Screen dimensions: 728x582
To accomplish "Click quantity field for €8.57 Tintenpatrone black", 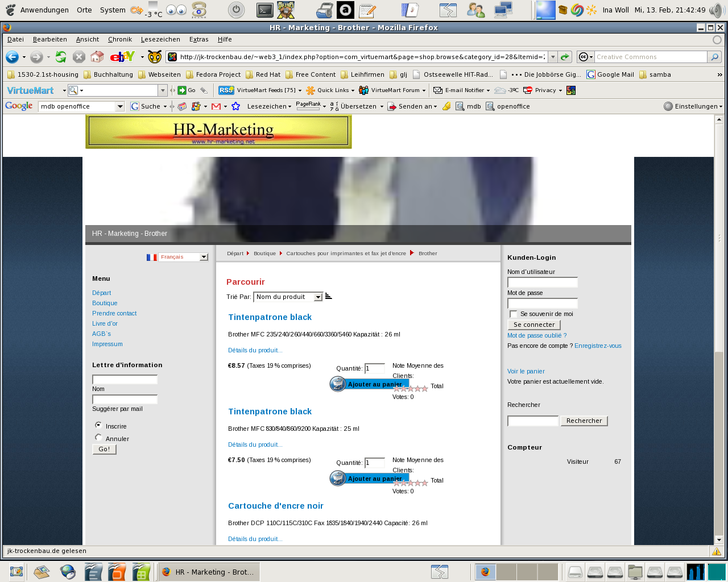I will point(375,368).
